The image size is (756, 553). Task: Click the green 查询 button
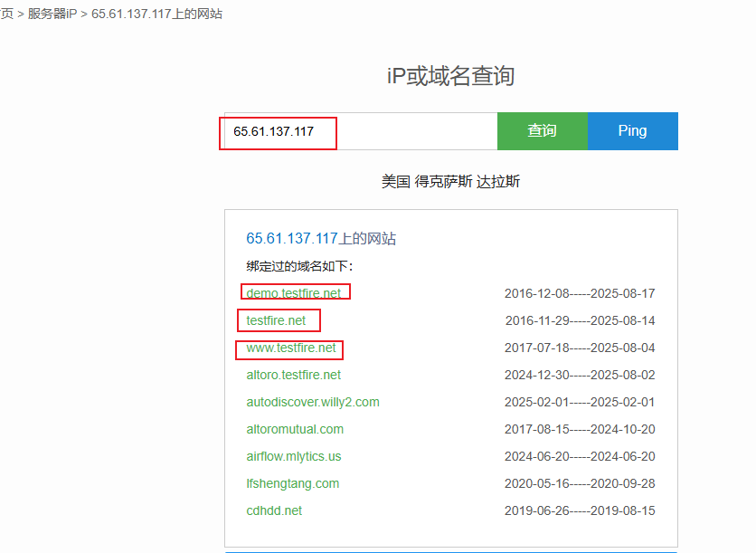click(x=543, y=131)
